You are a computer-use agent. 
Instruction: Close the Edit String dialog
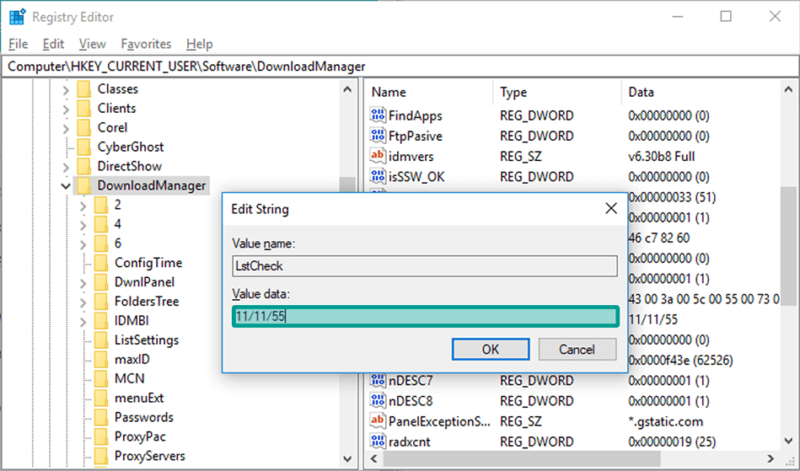(x=611, y=208)
